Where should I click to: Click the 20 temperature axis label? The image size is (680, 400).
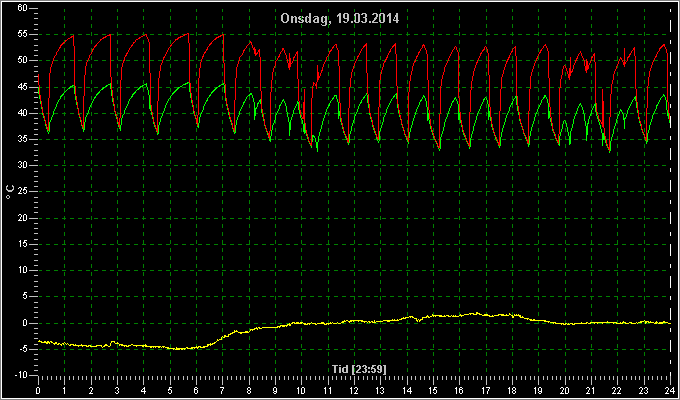tap(23, 218)
